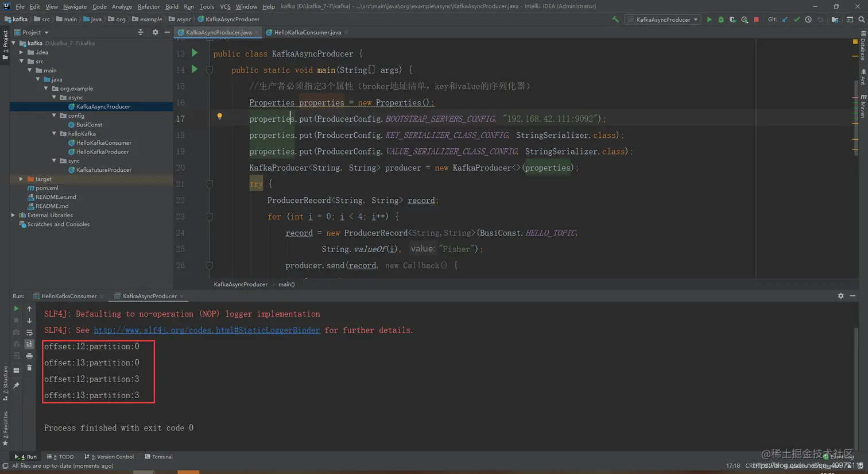Click the run gutter arrow on line 14
Screen dimensions: 868x474
pyautogui.click(x=195, y=69)
